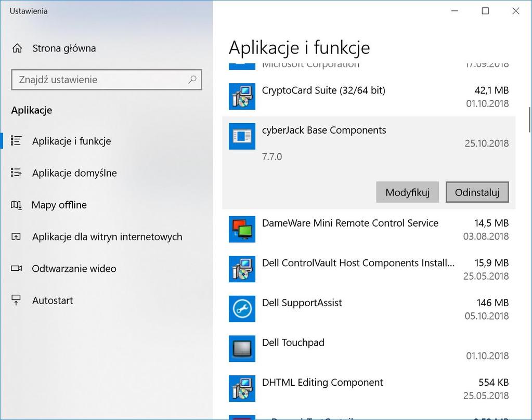The height and width of the screenshot is (420, 532).
Task: Click the home icon beside Strona główna
Action: 17,48
